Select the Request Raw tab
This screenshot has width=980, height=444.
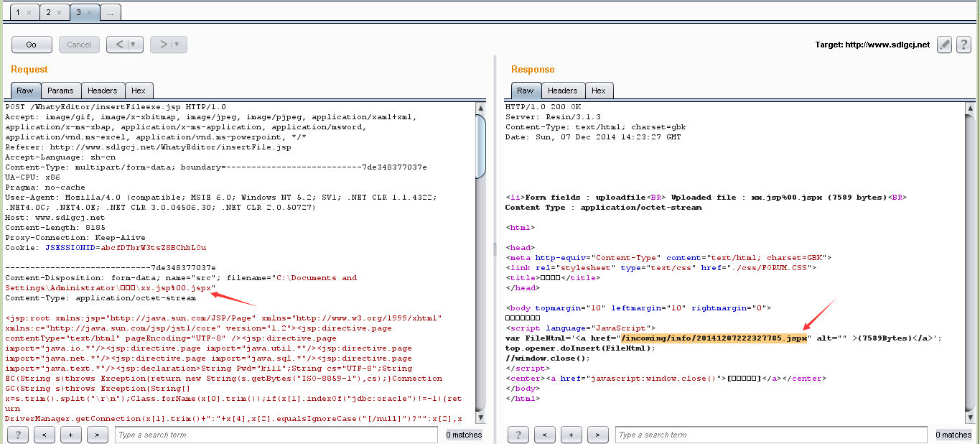click(25, 91)
